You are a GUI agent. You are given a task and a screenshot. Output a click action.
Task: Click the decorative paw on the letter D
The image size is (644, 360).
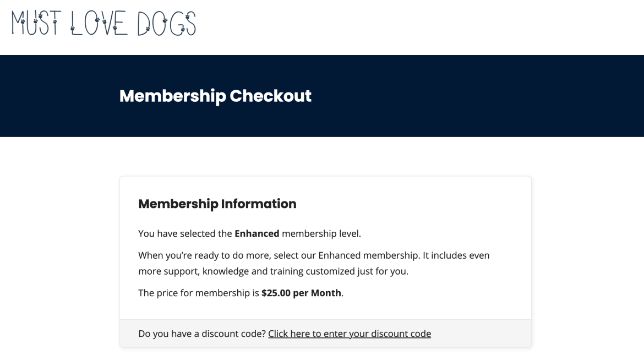(149, 28)
